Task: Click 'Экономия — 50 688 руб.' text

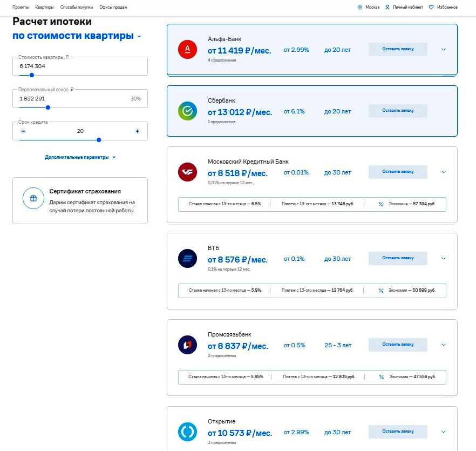Action: (412, 291)
